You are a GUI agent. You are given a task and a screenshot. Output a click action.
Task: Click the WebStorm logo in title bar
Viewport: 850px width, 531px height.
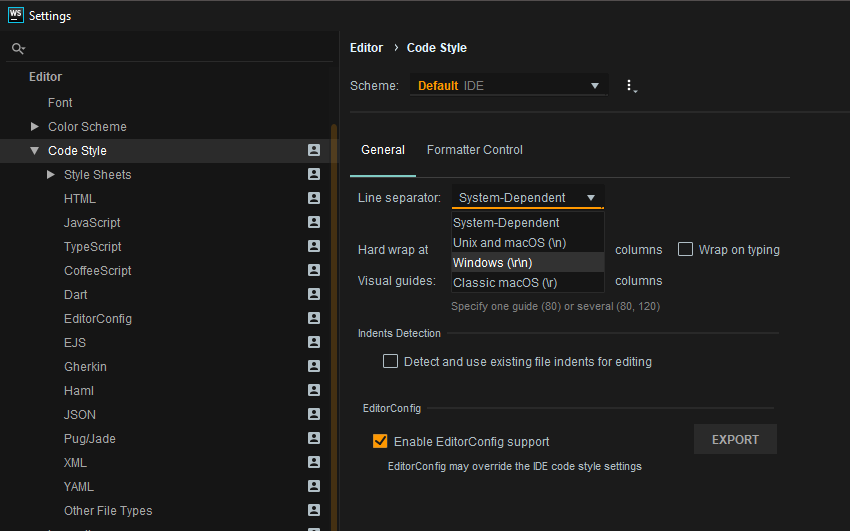[x=15, y=15]
